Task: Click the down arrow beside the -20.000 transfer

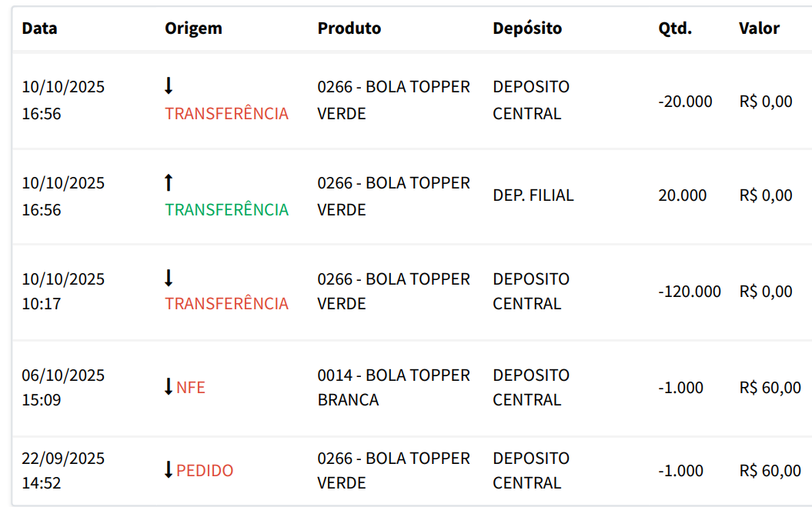Action: (x=169, y=86)
